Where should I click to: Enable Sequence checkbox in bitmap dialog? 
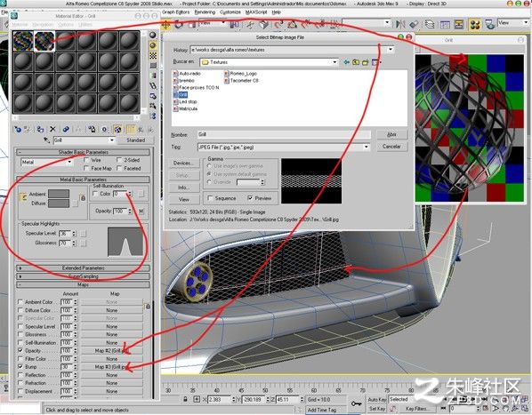(210, 198)
